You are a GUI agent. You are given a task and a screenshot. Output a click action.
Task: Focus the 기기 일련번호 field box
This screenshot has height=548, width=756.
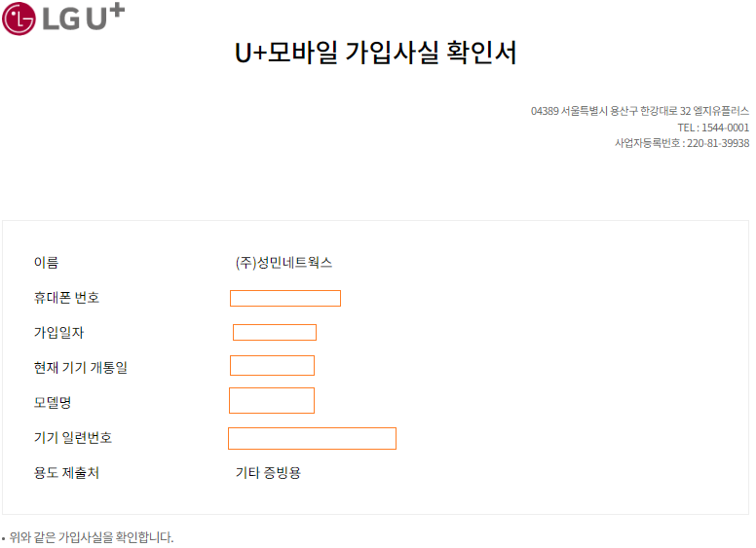312,438
